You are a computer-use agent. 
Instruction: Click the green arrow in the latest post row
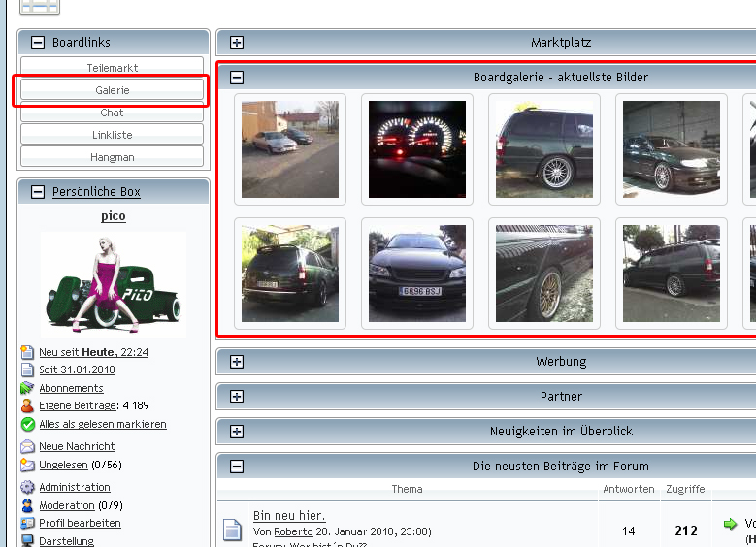click(x=730, y=524)
